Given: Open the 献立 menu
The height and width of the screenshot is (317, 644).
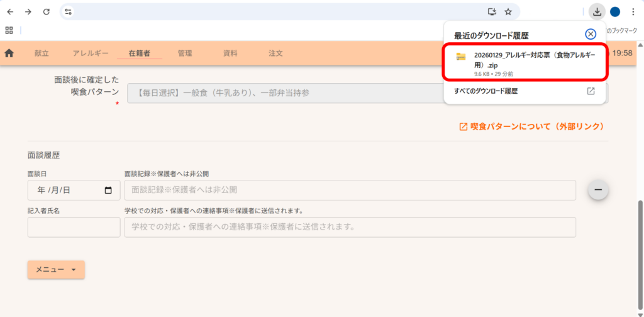Looking at the screenshot, I should [42, 53].
